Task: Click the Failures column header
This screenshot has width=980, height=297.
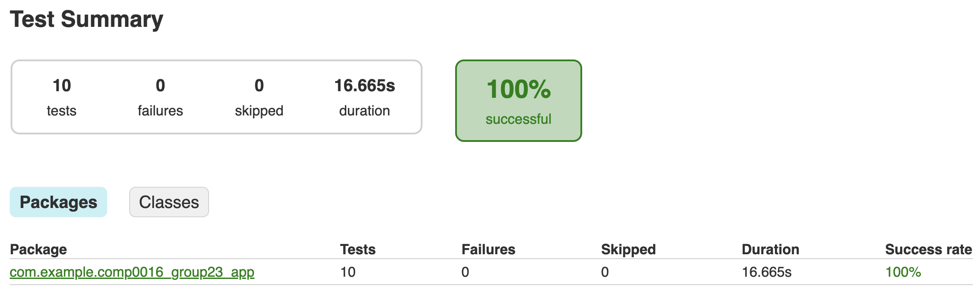Action: coord(488,249)
